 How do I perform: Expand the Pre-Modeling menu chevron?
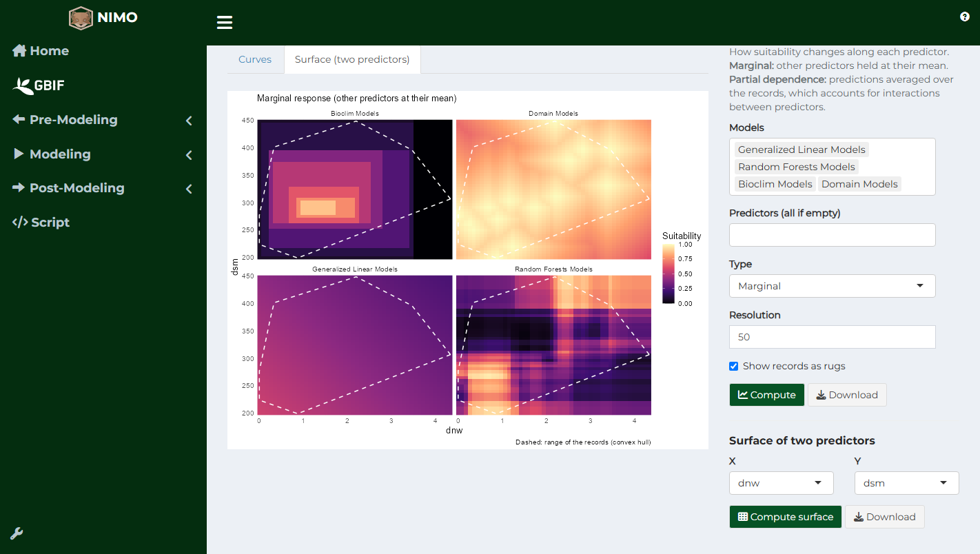coord(189,121)
